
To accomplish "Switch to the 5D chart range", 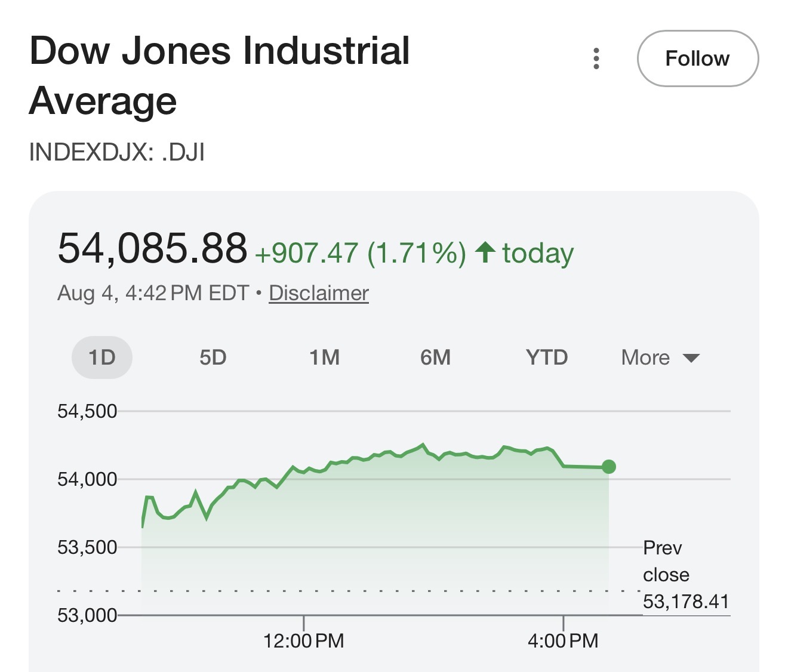I will (213, 357).
